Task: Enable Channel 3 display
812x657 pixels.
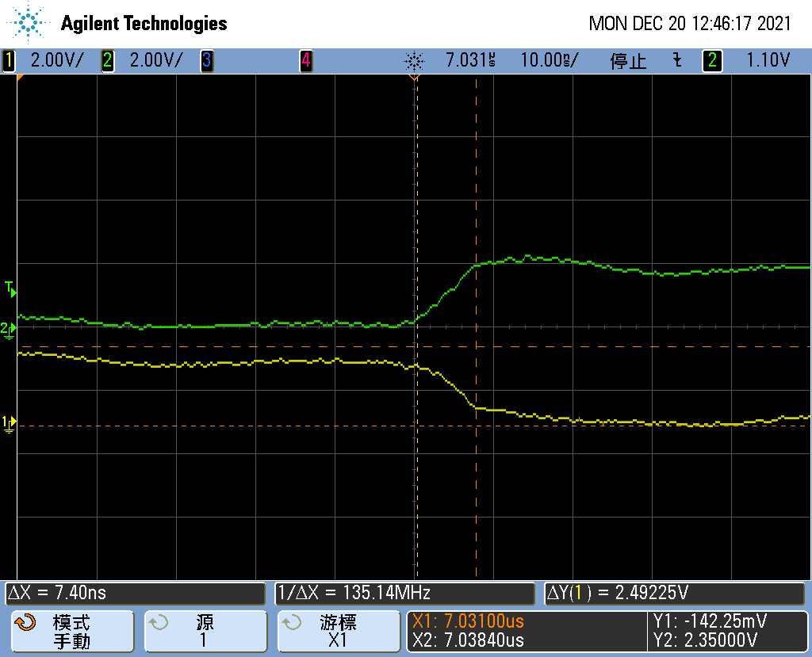Action: point(206,60)
